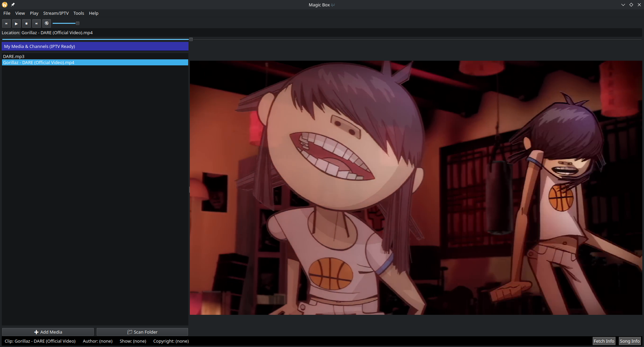This screenshot has width=644, height=347.
Task: Open the File menu
Action: point(7,13)
